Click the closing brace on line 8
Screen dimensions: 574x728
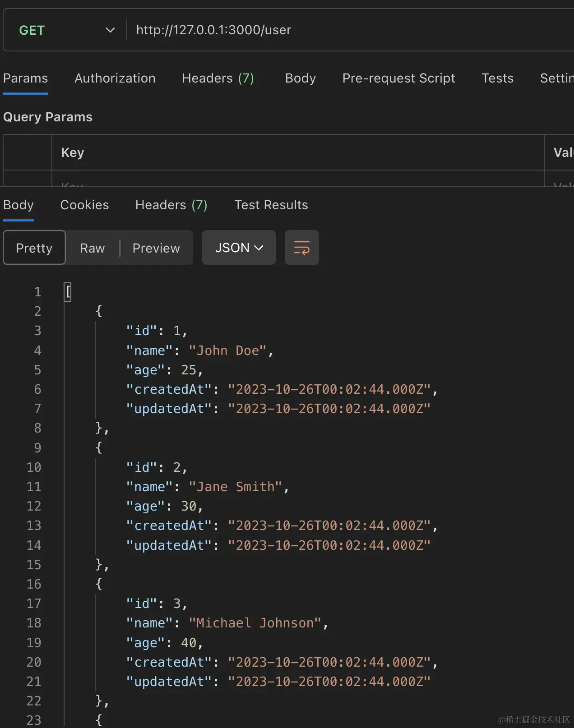click(x=99, y=428)
